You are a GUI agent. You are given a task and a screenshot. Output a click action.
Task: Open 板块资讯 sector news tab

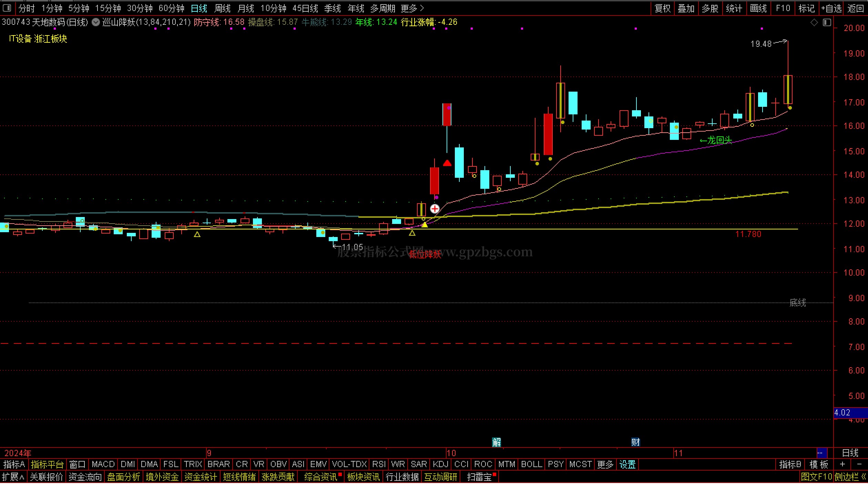click(x=364, y=477)
